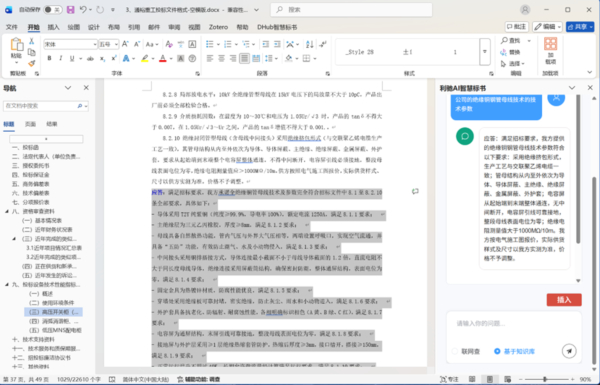The height and width of the screenshot is (385, 600).
Task: Pick the font color red swatch
Action: pyautogui.click(x=163, y=59)
